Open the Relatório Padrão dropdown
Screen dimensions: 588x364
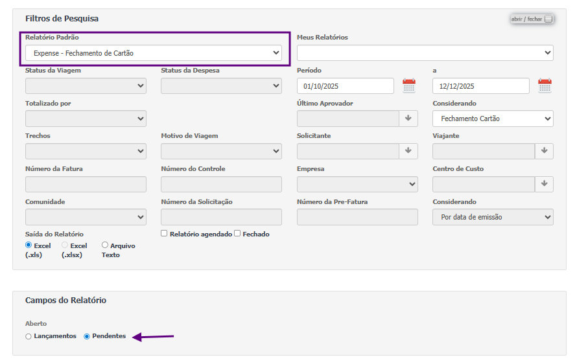click(x=153, y=53)
